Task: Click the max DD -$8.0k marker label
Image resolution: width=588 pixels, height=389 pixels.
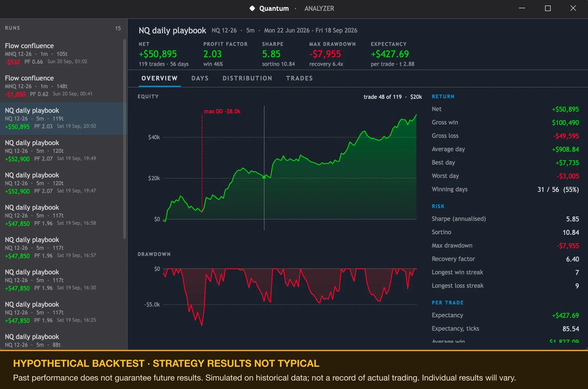Action: point(222,111)
